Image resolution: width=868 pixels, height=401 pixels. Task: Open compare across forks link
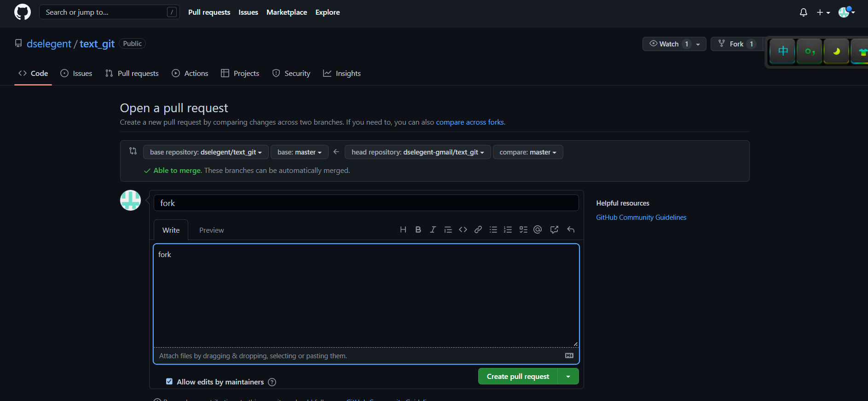pyautogui.click(x=470, y=122)
